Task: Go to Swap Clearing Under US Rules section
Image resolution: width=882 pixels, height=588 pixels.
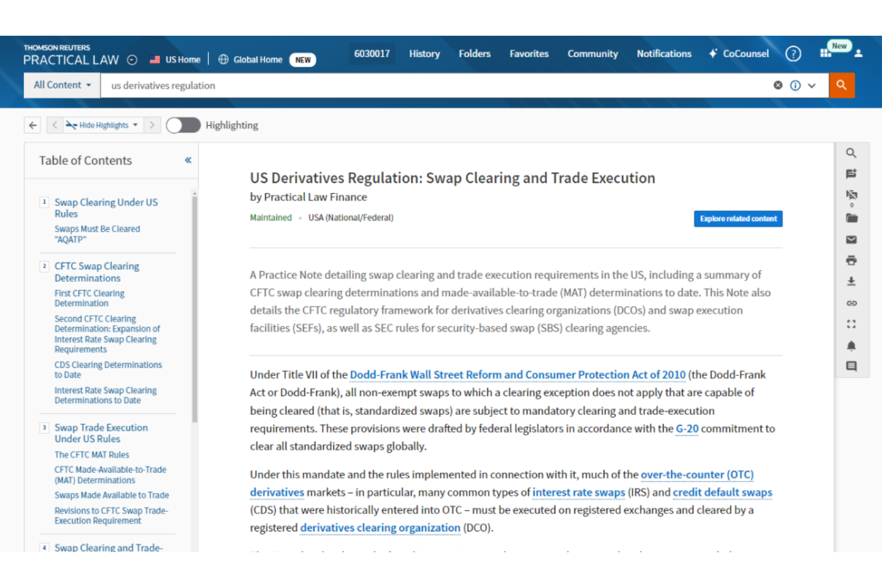Action: pyautogui.click(x=106, y=208)
